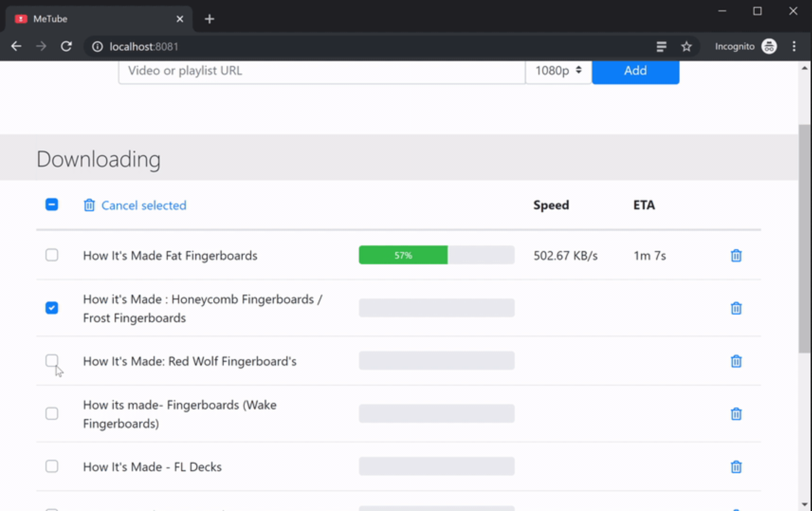812x511 pixels.
Task: Switch to the MeTube browser tab
Action: point(71,19)
